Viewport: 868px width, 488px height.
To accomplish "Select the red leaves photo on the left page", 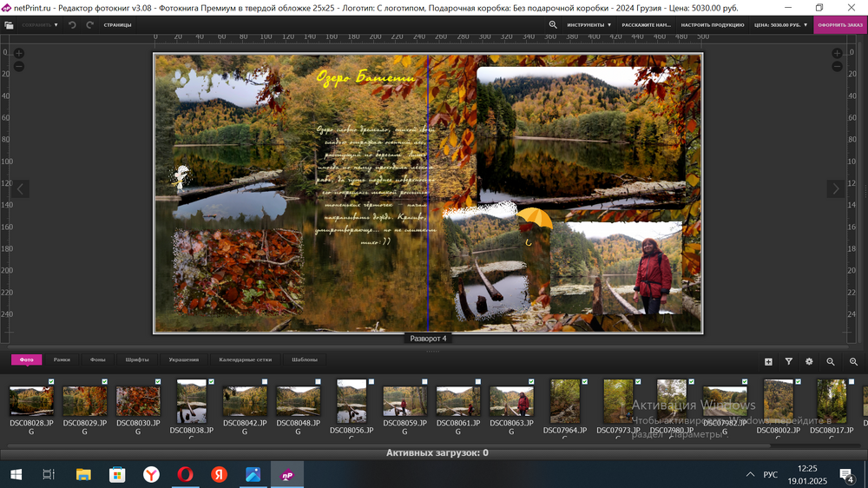I will pyautogui.click(x=238, y=272).
